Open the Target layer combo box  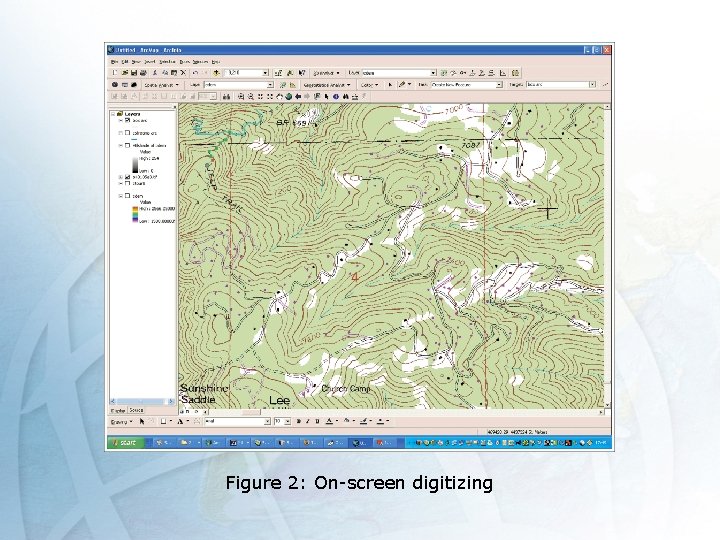point(560,84)
